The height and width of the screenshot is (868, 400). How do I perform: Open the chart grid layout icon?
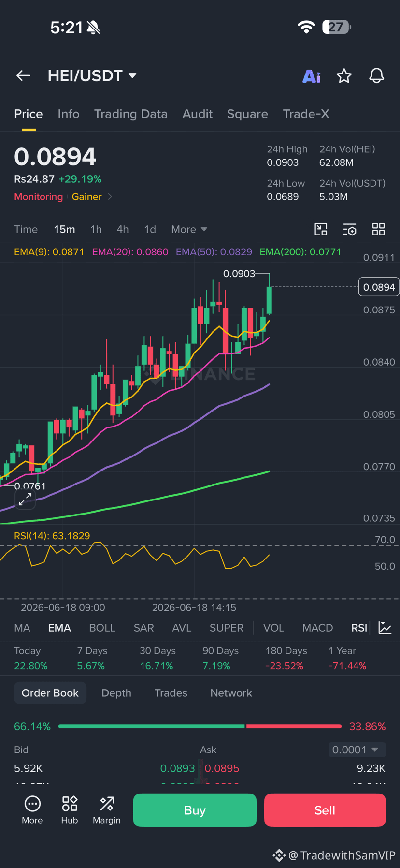[x=379, y=229]
